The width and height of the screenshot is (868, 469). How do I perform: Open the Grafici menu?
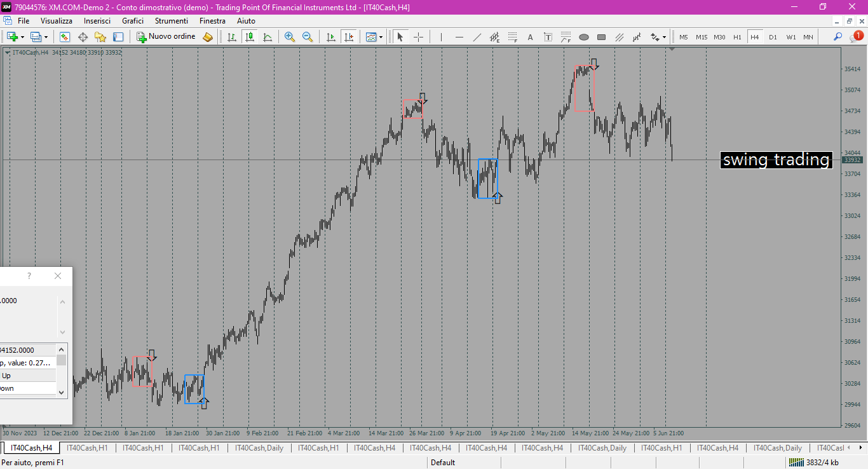click(133, 21)
